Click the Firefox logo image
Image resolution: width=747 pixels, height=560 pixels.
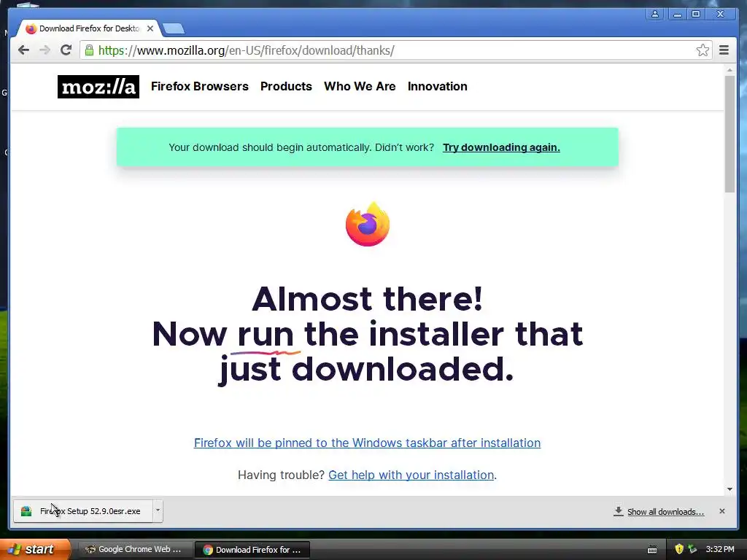point(368,225)
